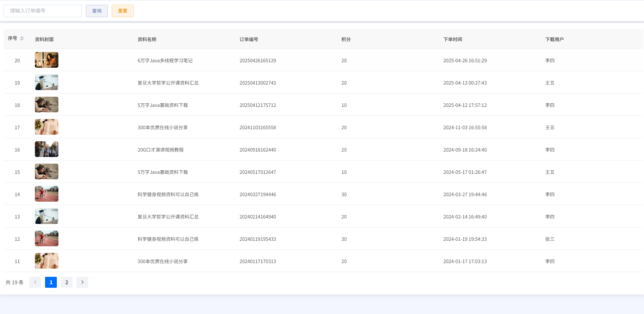Open cover thumbnail for row 19
This screenshot has width=644, height=314.
click(x=47, y=83)
